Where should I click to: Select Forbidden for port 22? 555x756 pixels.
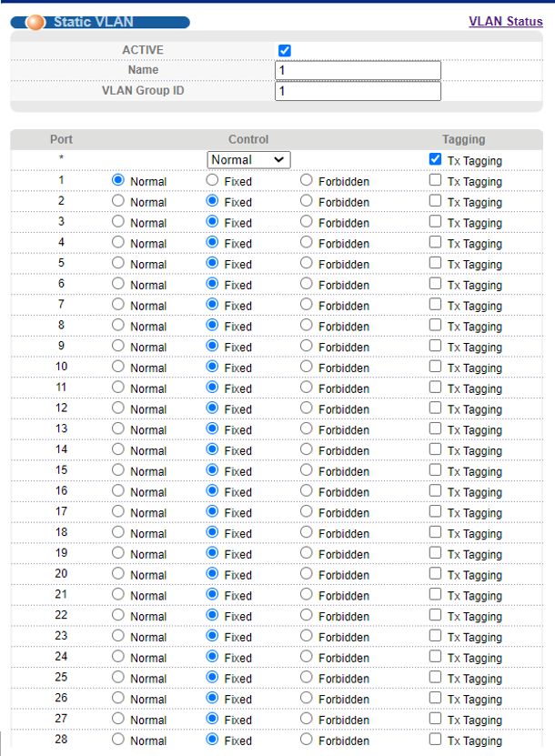[x=307, y=615]
